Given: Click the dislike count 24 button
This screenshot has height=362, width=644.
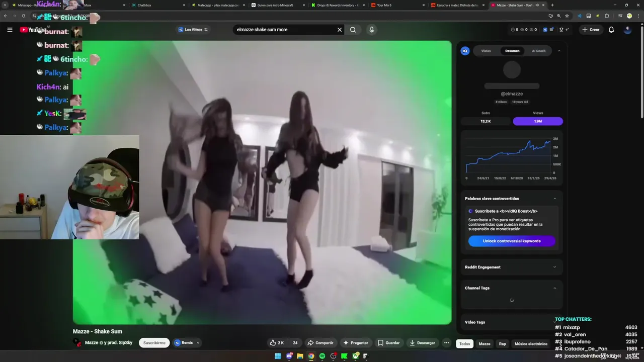Looking at the screenshot, I should [295, 343].
